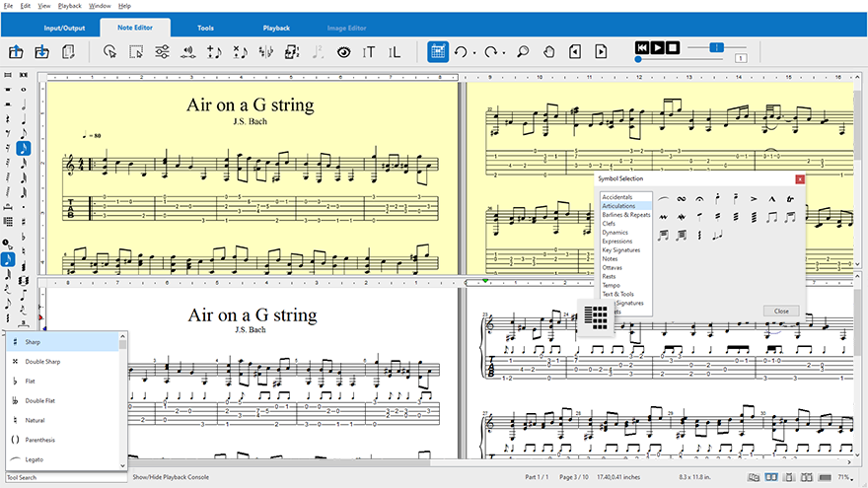Open the View menu
This screenshot has height=488, width=868.
click(x=44, y=6)
